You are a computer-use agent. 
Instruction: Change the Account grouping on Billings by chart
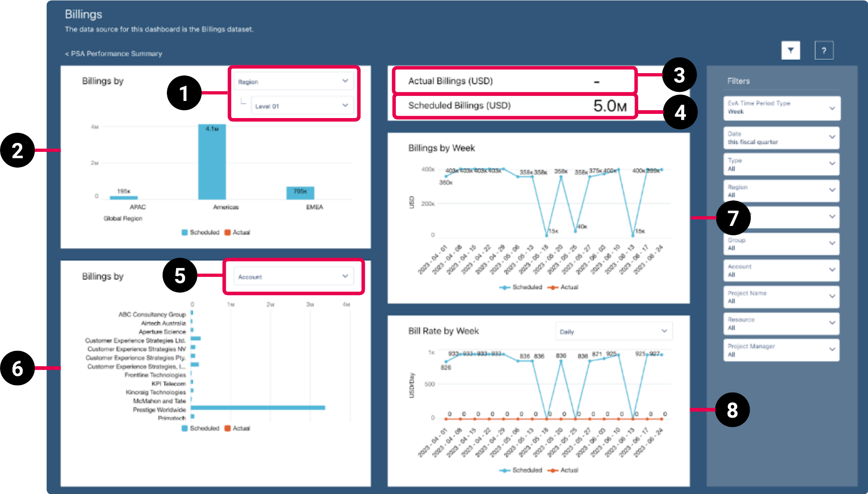click(293, 276)
